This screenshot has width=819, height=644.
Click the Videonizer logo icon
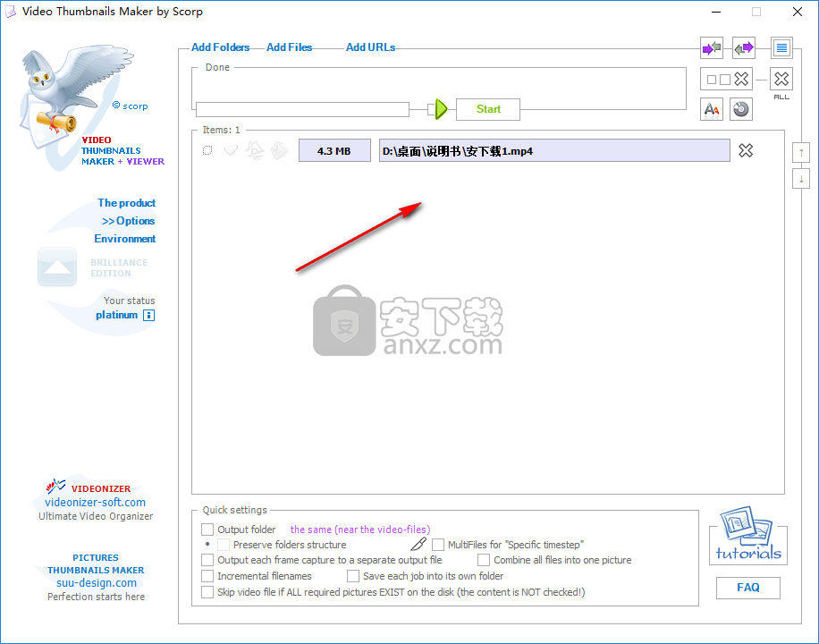(x=55, y=487)
